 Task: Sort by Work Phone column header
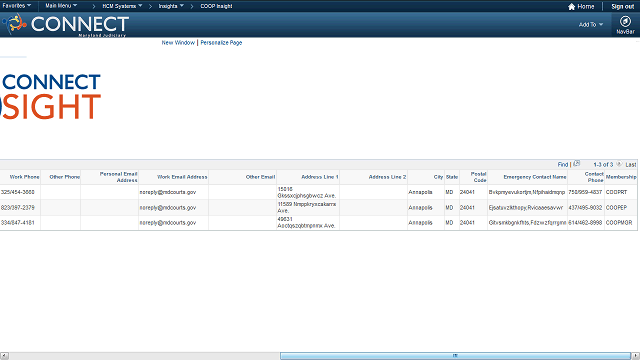click(24, 177)
